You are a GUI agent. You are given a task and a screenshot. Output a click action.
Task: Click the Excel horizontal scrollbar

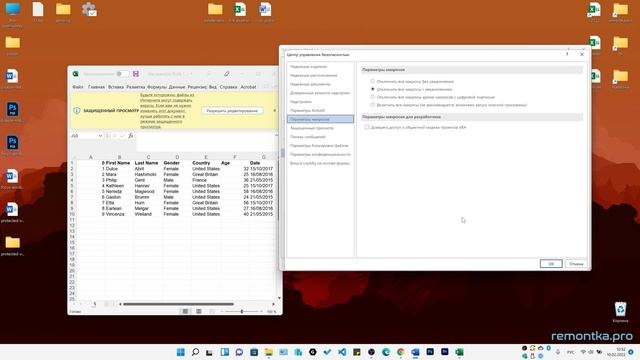point(178,304)
